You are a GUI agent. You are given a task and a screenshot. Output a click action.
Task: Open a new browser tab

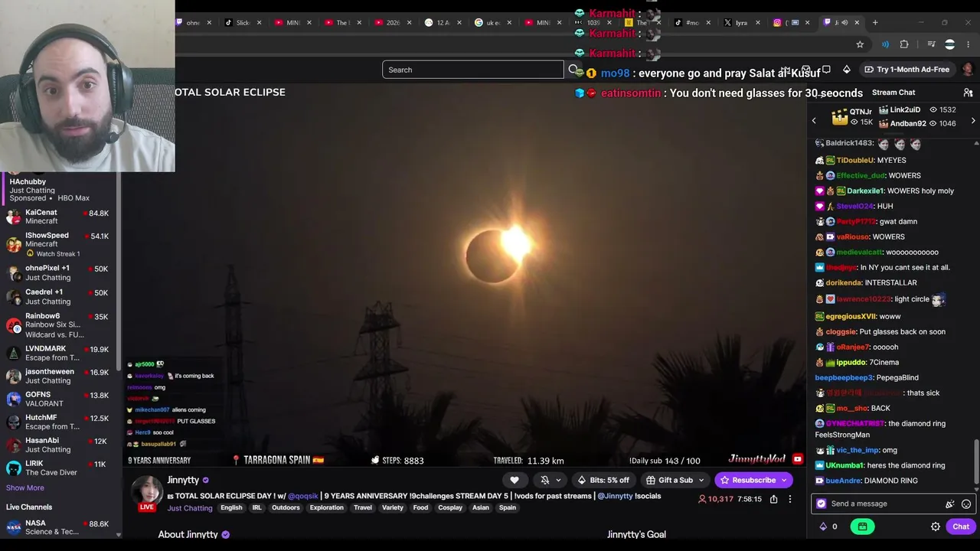[x=875, y=22]
